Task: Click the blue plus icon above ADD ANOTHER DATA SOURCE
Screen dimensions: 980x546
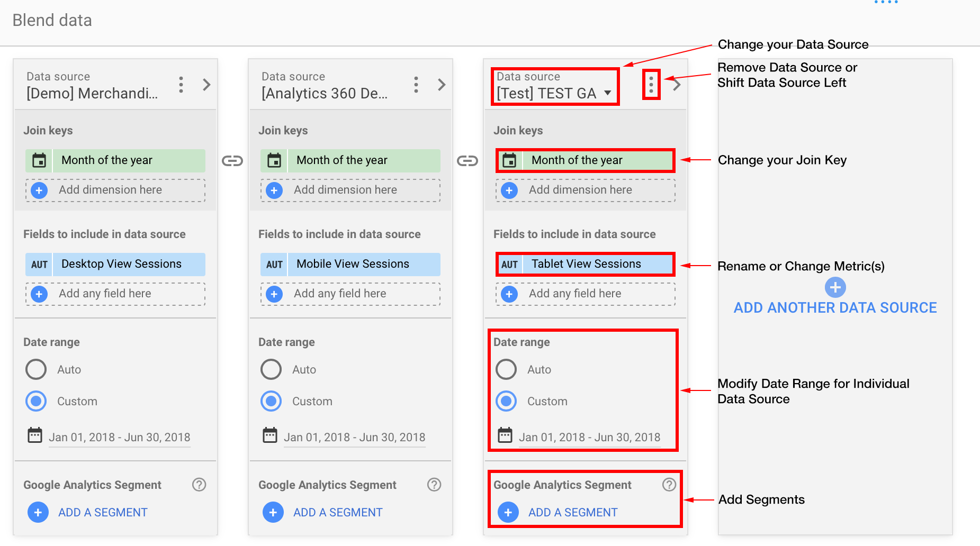Action: [834, 287]
